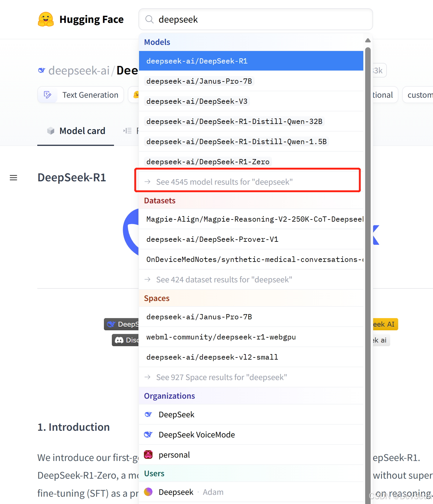Click arrow icon beside See 424 dataset results

point(148,279)
